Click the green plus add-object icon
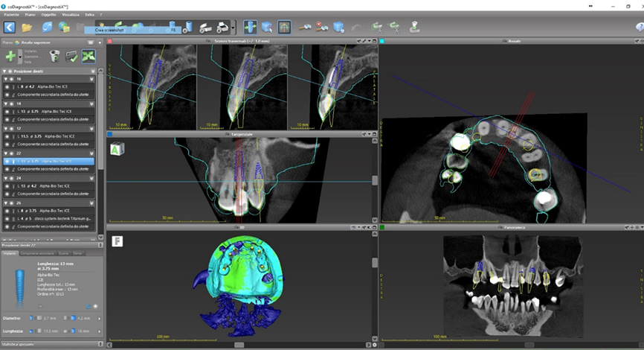644x350 pixels. (10, 56)
